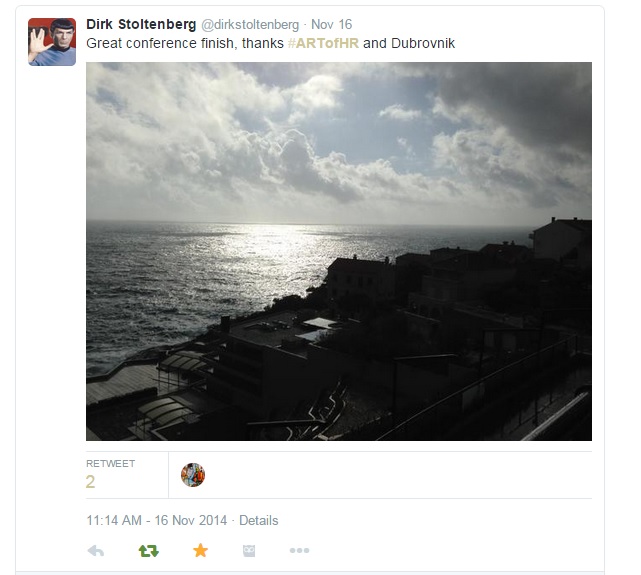Image resolution: width=641 pixels, height=575 pixels.
Task: Reply to the tweet with arrow icon
Action: tap(96, 551)
